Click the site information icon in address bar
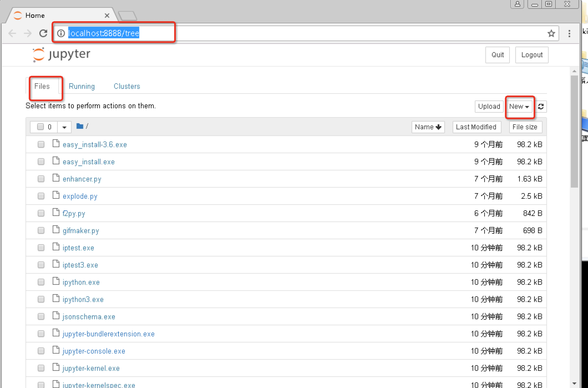The width and height of the screenshot is (588, 388). pos(61,33)
